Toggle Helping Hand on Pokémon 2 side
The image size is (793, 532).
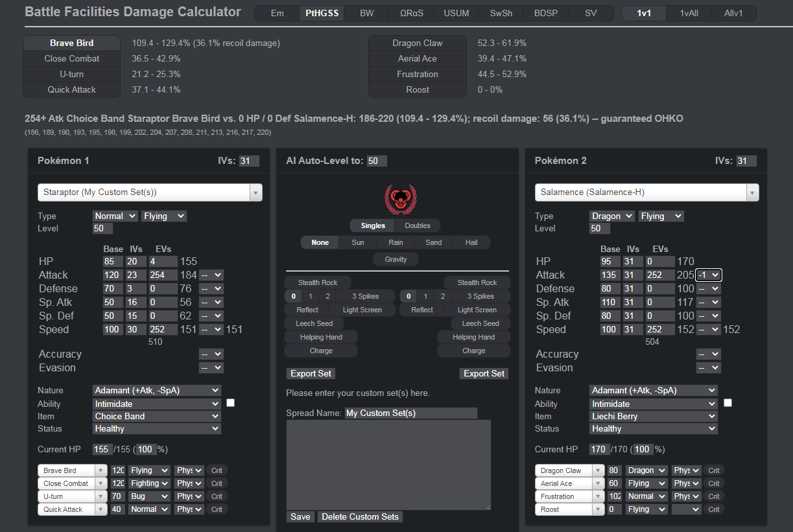[474, 337]
